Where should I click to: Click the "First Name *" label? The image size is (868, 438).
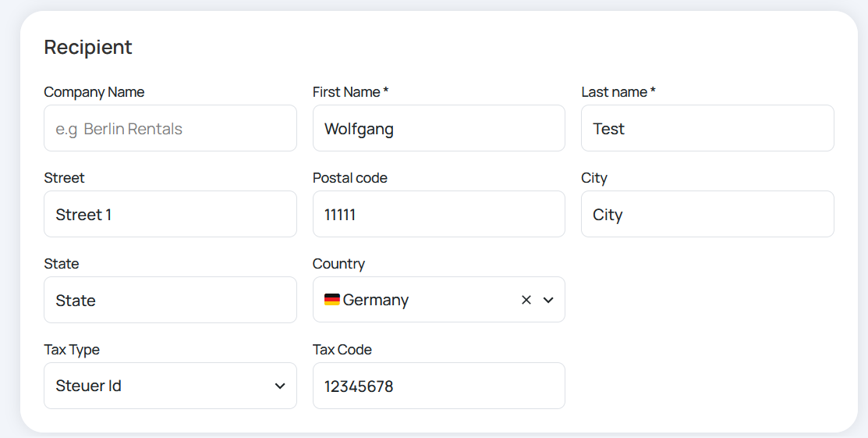point(350,92)
